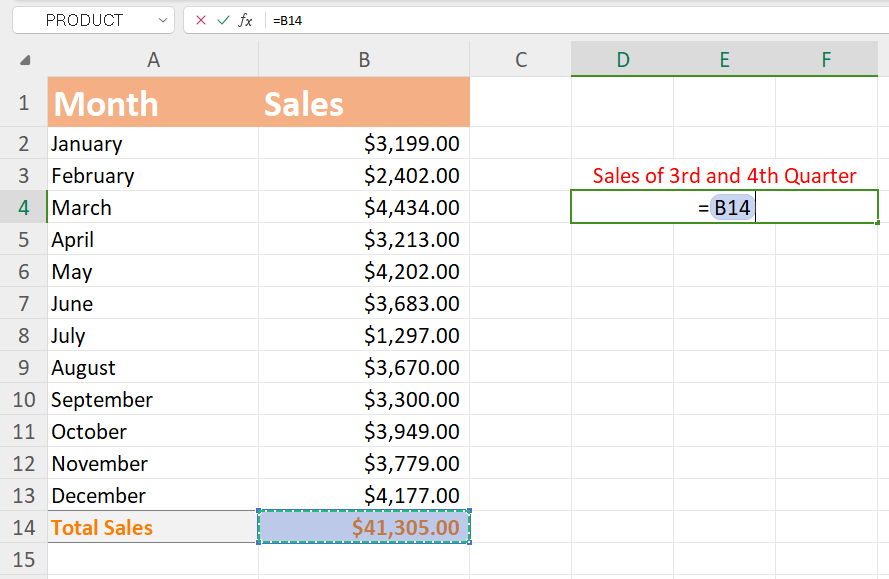Select column B header
Screen dimensions: 889x579
coord(363,59)
